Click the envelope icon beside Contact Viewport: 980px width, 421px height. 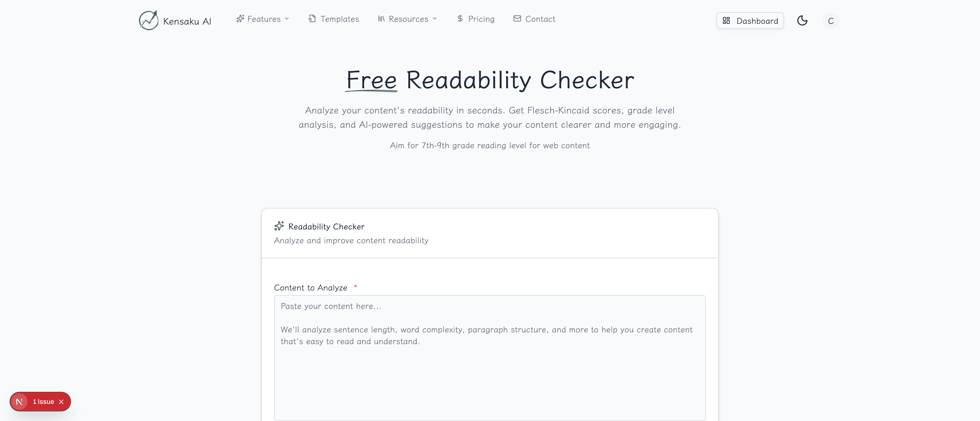pyautogui.click(x=517, y=18)
